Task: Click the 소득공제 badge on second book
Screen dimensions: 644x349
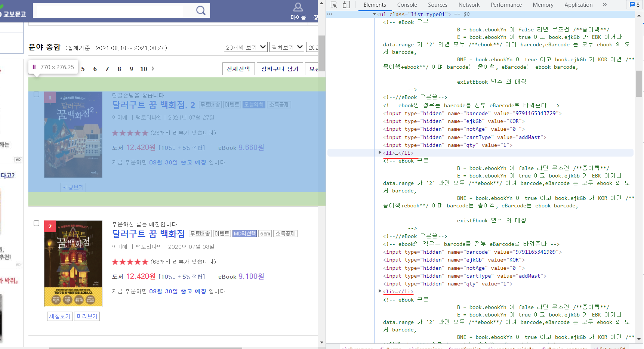Action: click(285, 234)
